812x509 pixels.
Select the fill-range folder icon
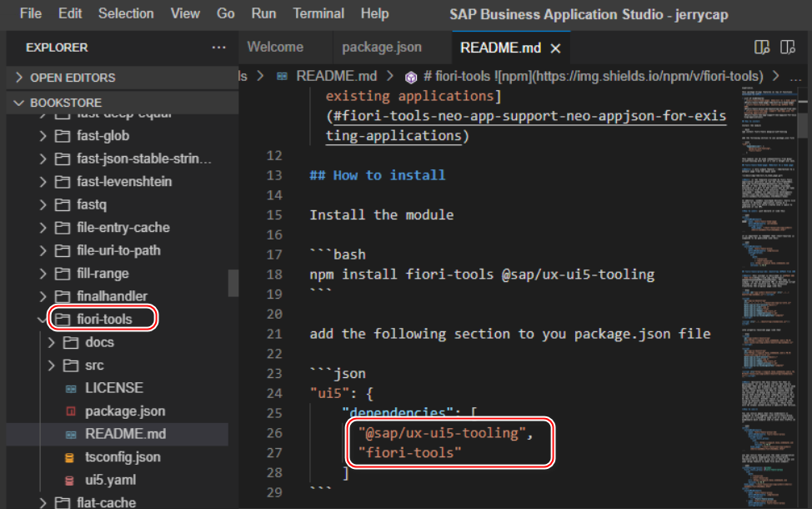(63, 273)
